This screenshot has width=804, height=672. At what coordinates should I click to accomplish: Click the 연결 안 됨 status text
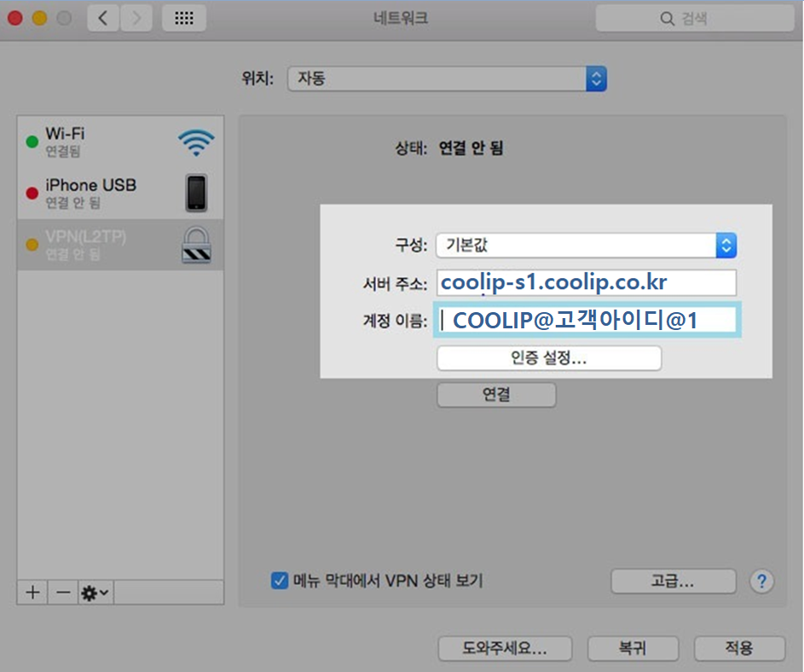tap(471, 148)
